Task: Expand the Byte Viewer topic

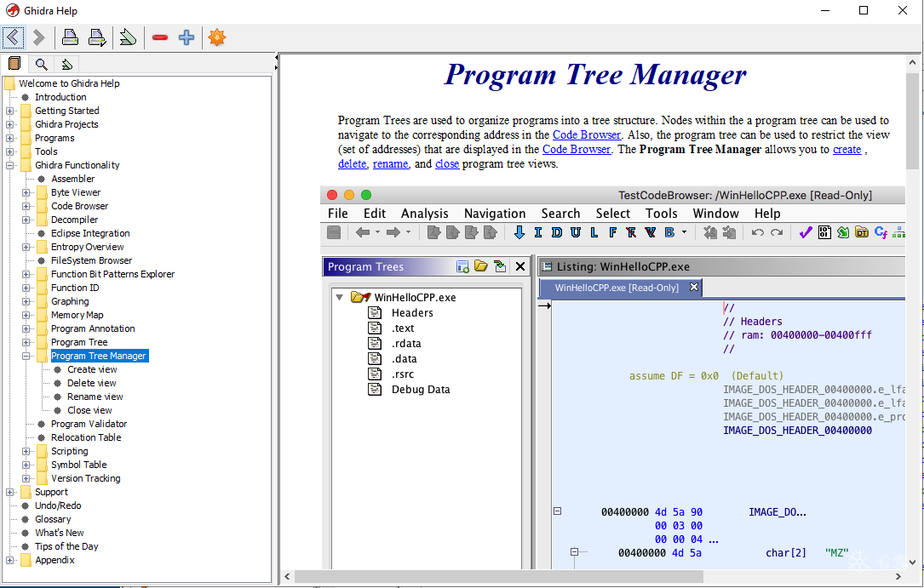Action: pyautogui.click(x=26, y=192)
